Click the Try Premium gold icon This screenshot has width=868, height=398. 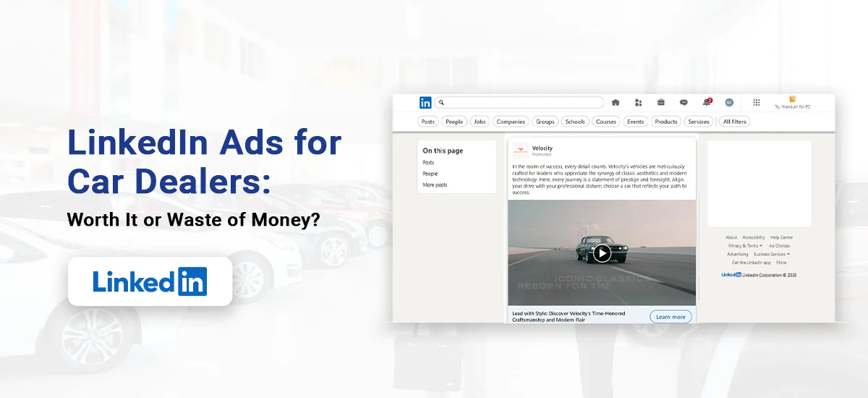coord(793,99)
